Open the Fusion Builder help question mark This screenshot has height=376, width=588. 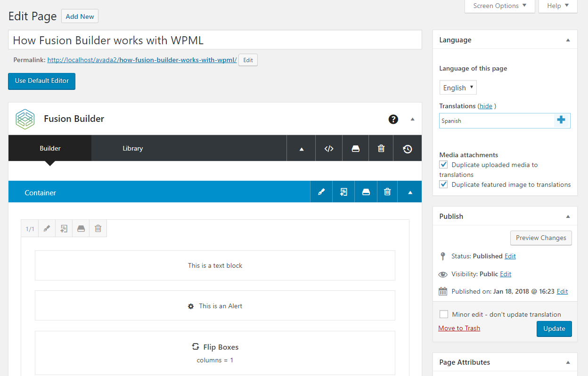[393, 119]
